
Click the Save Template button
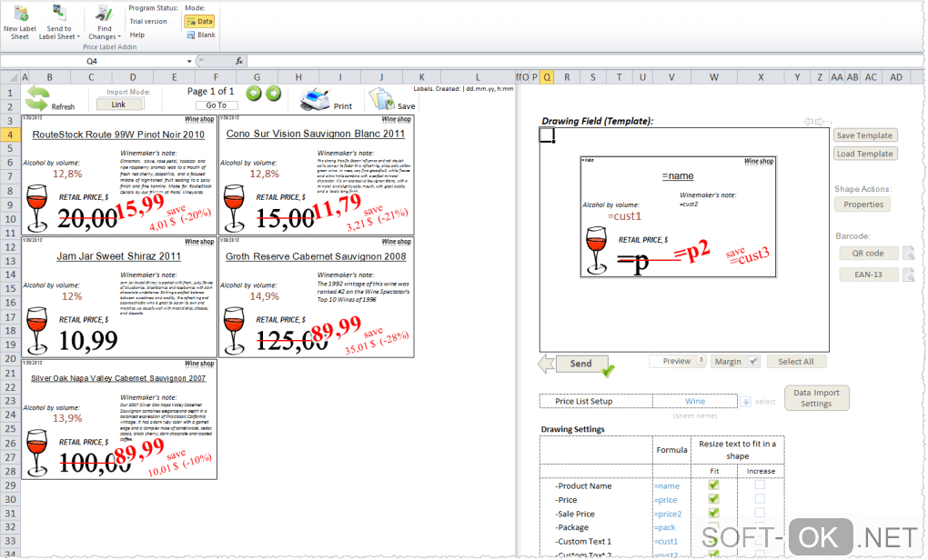click(864, 135)
